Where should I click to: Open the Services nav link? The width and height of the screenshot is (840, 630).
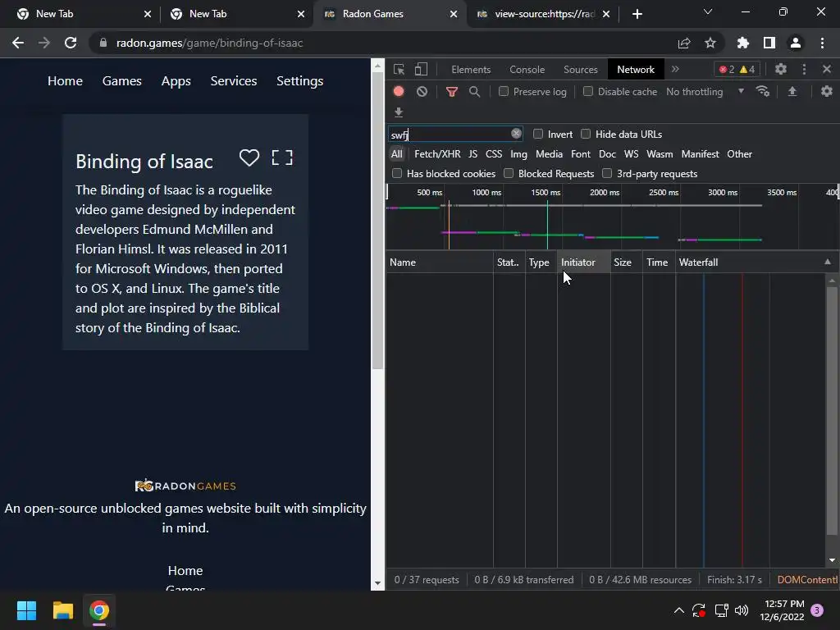(234, 81)
